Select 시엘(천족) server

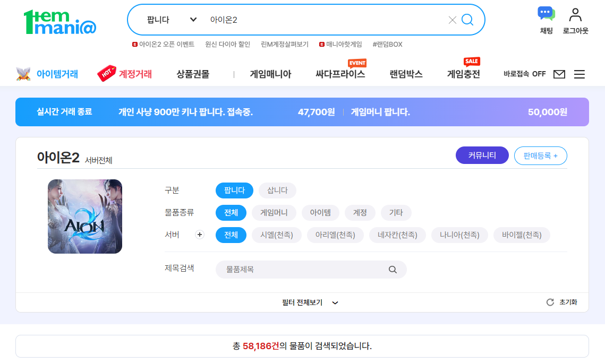[x=277, y=235]
